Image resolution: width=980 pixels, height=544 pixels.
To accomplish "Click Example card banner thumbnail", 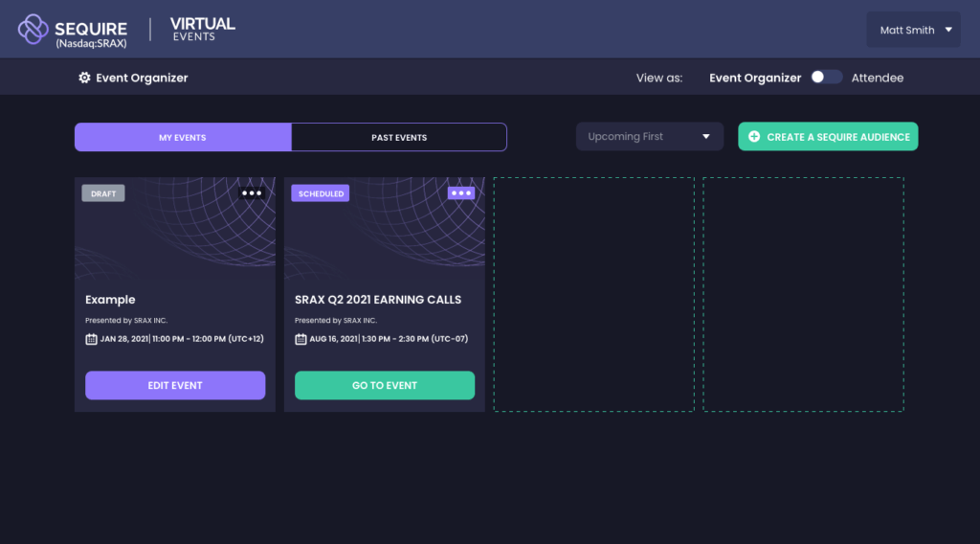I will tap(175, 229).
